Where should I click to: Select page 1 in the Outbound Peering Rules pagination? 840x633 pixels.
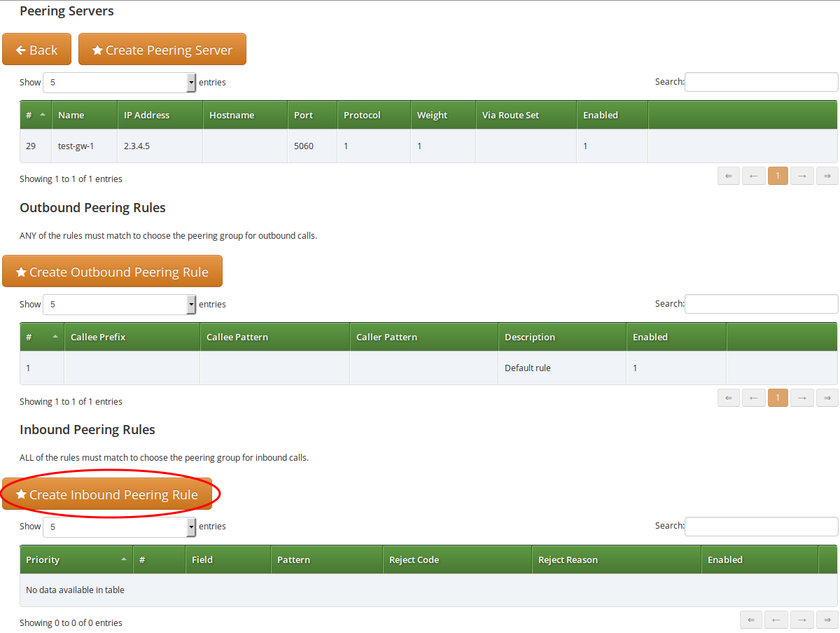coord(778,397)
